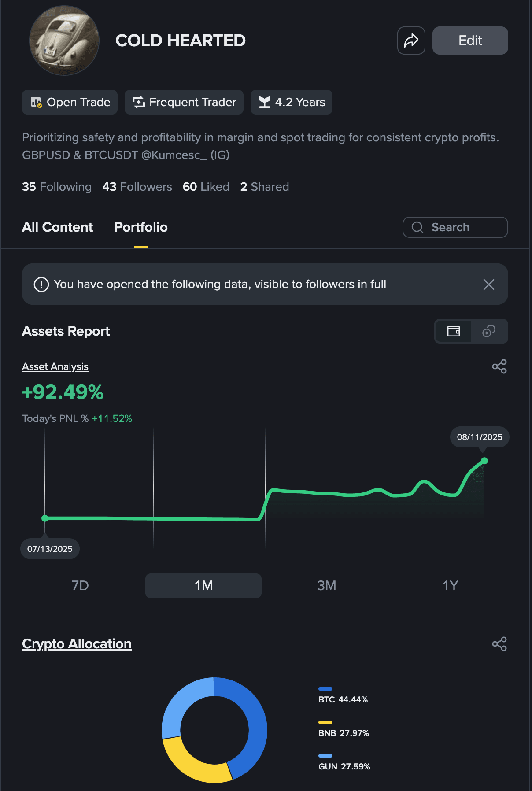Share the Asset Analysis chart

point(499,366)
